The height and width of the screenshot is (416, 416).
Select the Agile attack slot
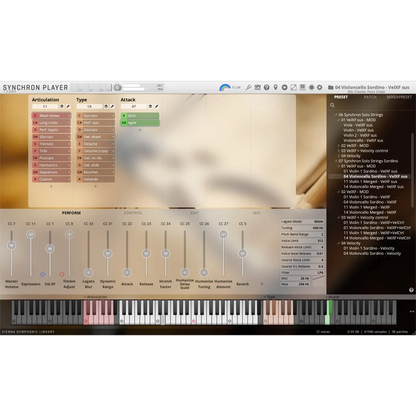140,123
